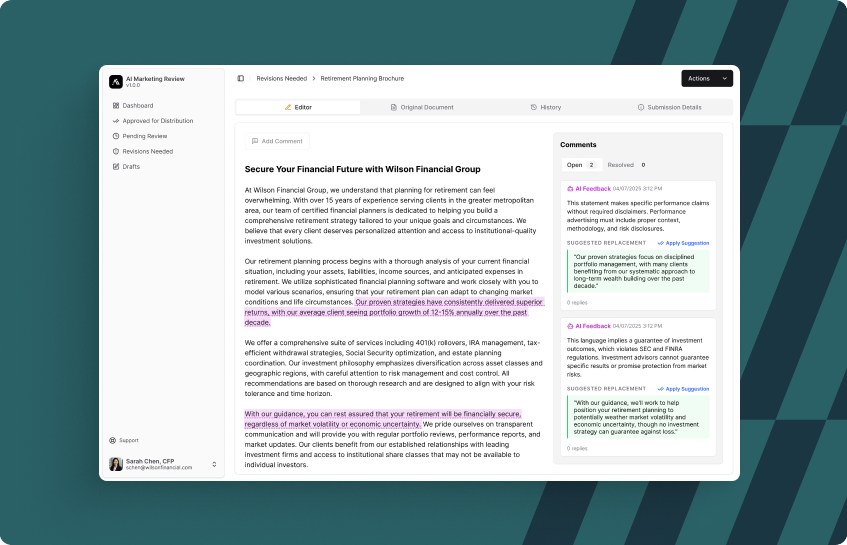Open the Pending Review section
Screen dimensions: 847x545
coord(144,136)
